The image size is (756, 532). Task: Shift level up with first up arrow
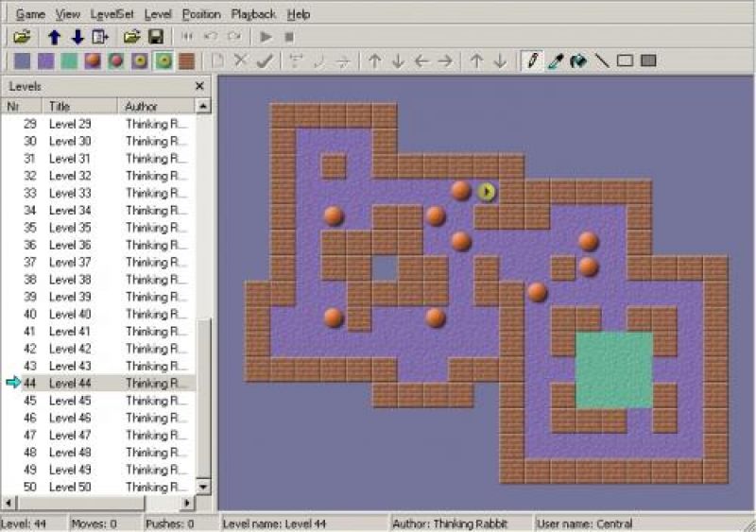coord(374,61)
